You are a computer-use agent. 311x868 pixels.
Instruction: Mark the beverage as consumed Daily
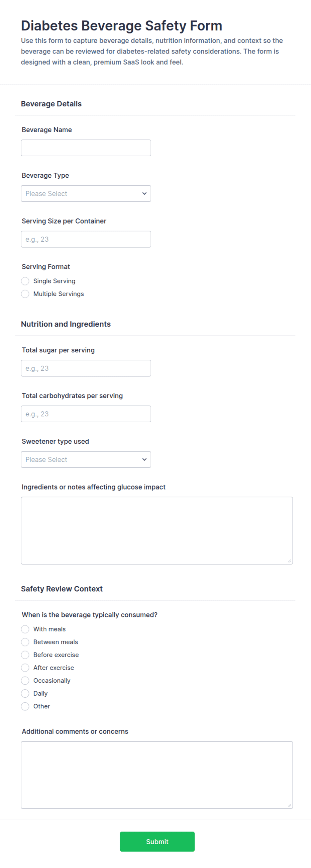click(25, 693)
